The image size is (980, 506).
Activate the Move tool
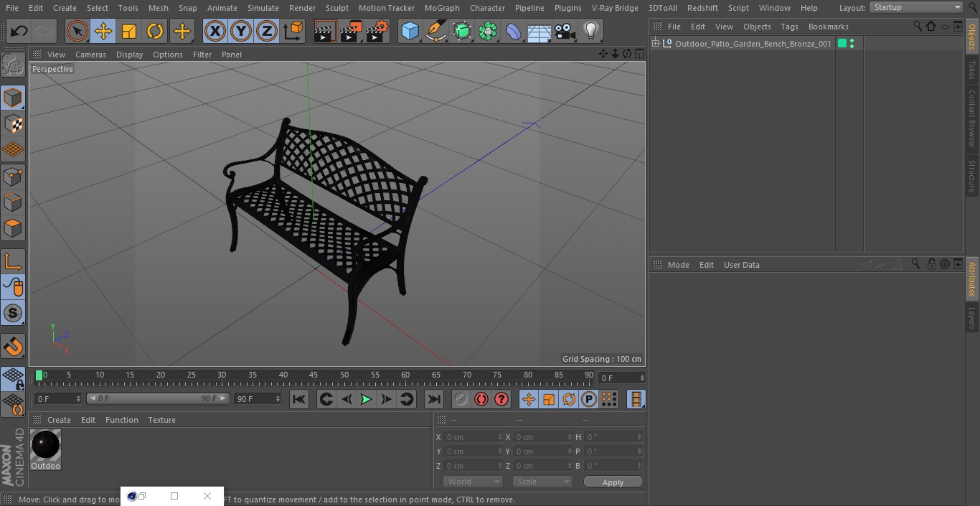103,32
